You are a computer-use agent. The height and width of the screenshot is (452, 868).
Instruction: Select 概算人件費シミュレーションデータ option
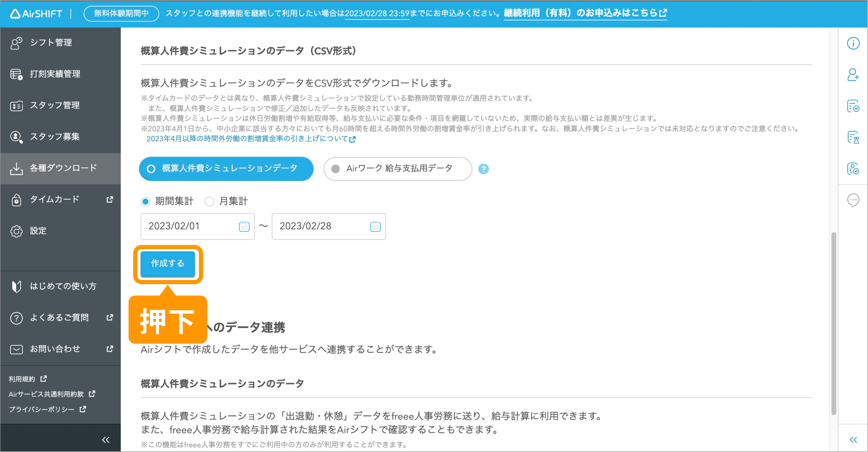pos(226,168)
